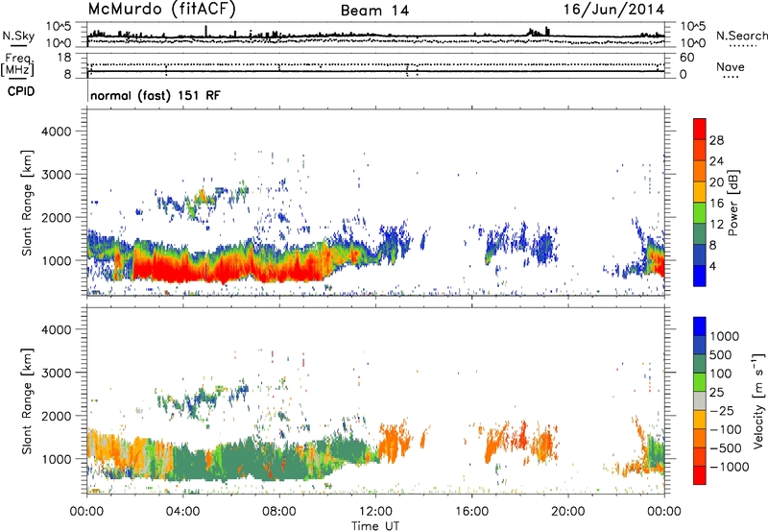768x532 pixels.
Task: Select the Freq. [MHz] axis label
Action: 17,64
